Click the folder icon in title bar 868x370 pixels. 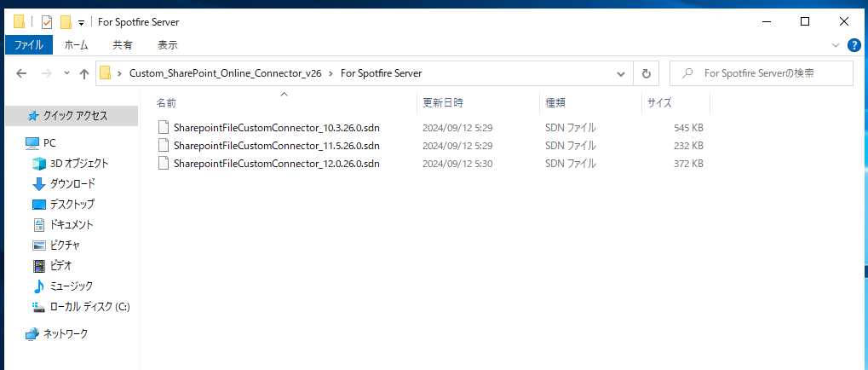(x=20, y=22)
